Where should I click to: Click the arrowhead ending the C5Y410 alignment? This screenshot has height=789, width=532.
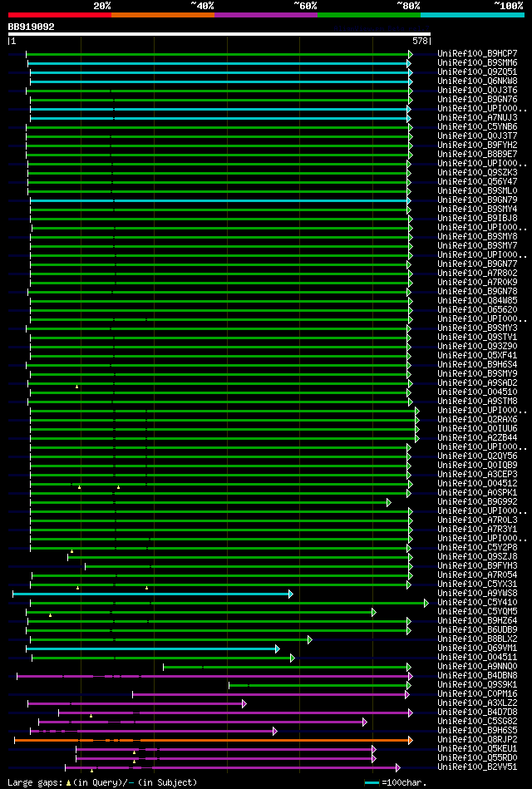426,603
